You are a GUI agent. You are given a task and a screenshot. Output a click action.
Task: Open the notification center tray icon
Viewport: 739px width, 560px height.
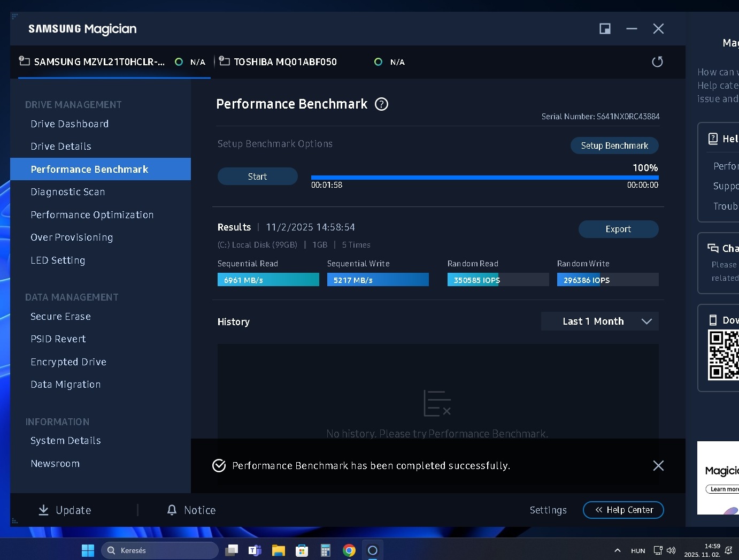(728, 550)
